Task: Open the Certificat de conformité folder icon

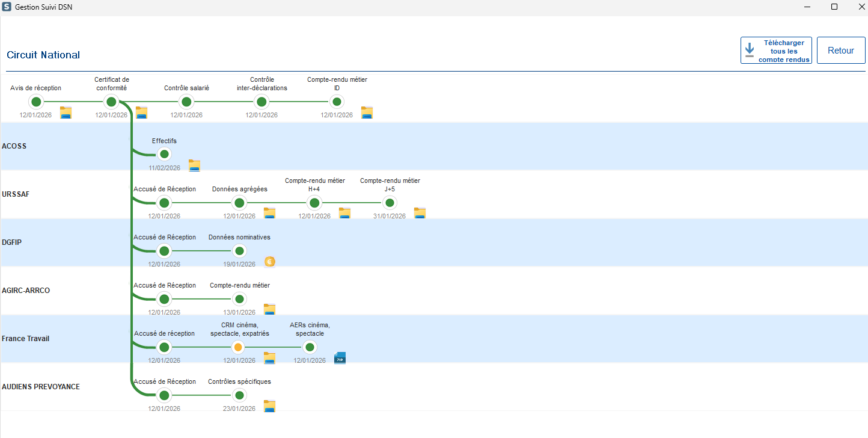Action: pyautogui.click(x=141, y=113)
